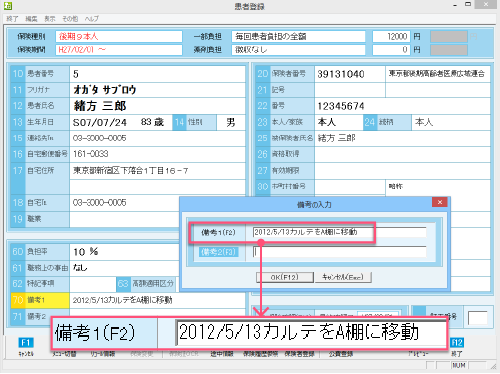The image size is (500, 374).
Task: Click the 備考1 field in row 70
Action: coord(157,300)
